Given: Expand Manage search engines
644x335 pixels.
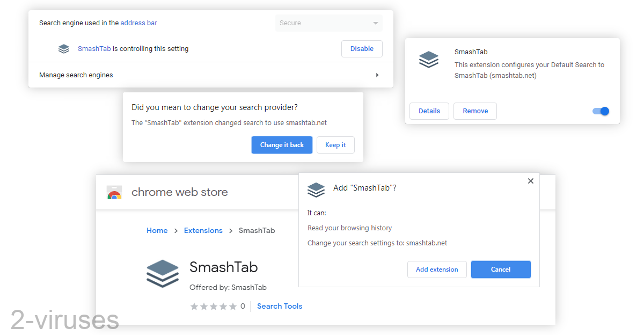Looking at the screenshot, I should click(x=76, y=75).
